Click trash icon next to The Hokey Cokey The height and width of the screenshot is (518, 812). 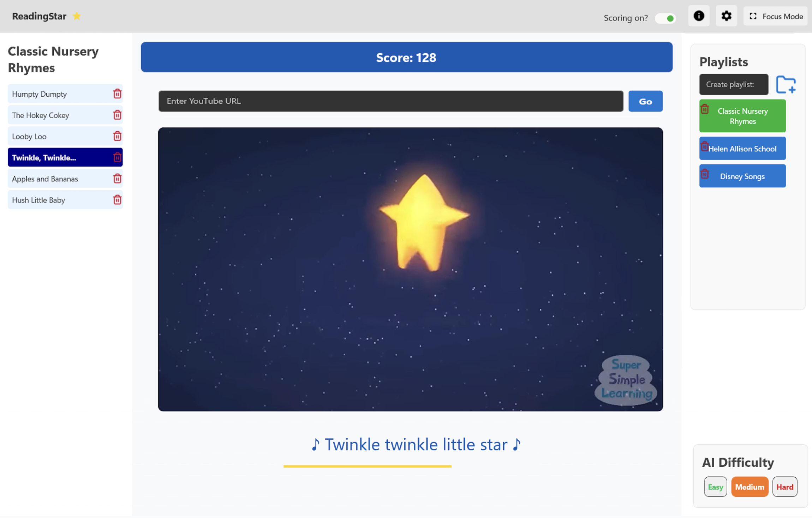pos(117,115)
